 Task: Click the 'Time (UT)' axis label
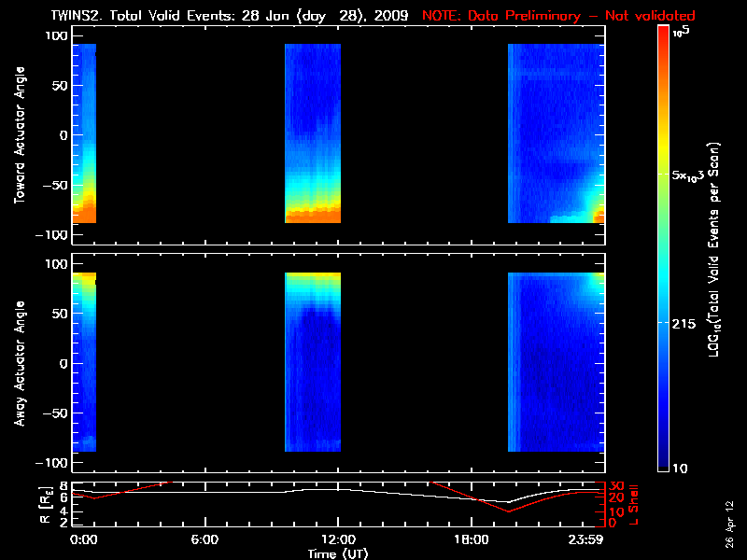pos(338,553)
